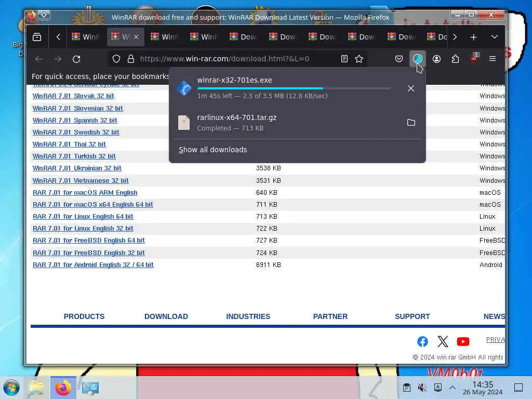Open Firefox account icon
Viewport: 532px width, 399px height.
[436, 59]
